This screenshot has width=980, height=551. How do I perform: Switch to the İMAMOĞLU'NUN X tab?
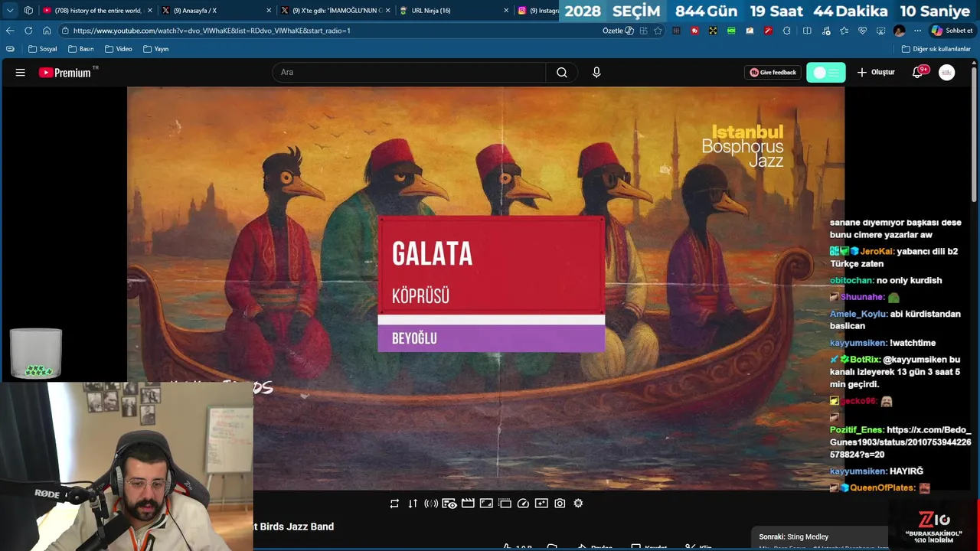(x=335, y=11)
